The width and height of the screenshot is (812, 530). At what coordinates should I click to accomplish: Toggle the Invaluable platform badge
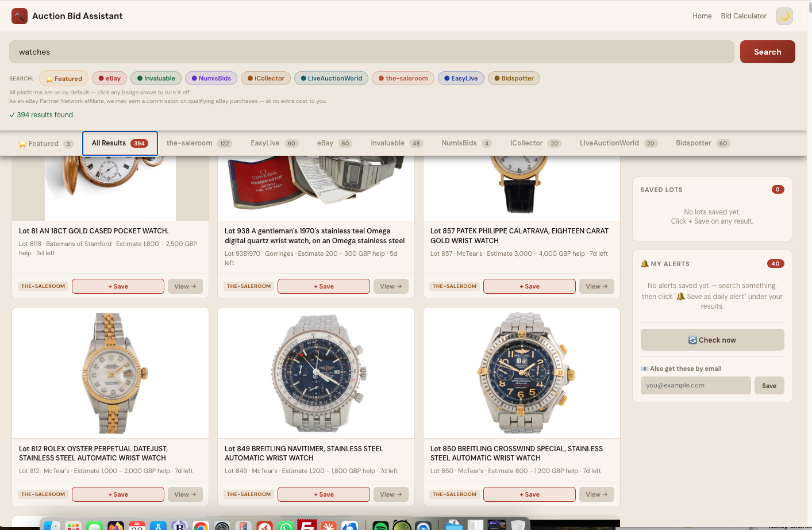click(x=156, y=78)
